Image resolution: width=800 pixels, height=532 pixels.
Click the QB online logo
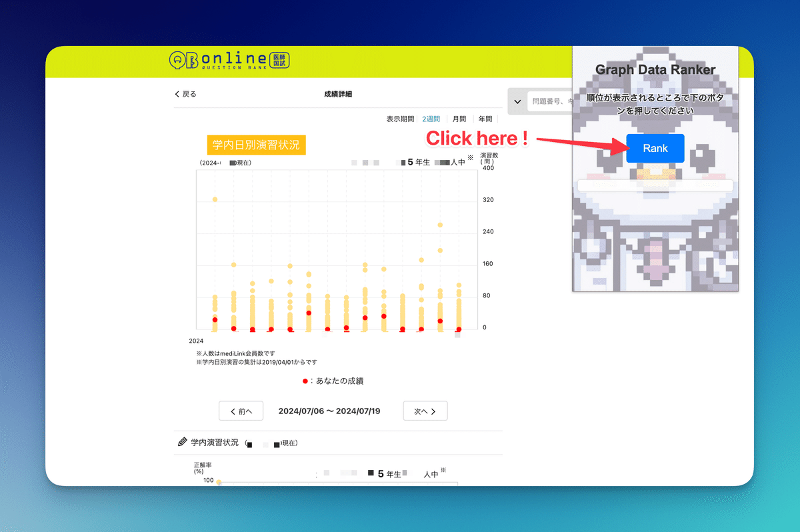click(x=229, y=60)
